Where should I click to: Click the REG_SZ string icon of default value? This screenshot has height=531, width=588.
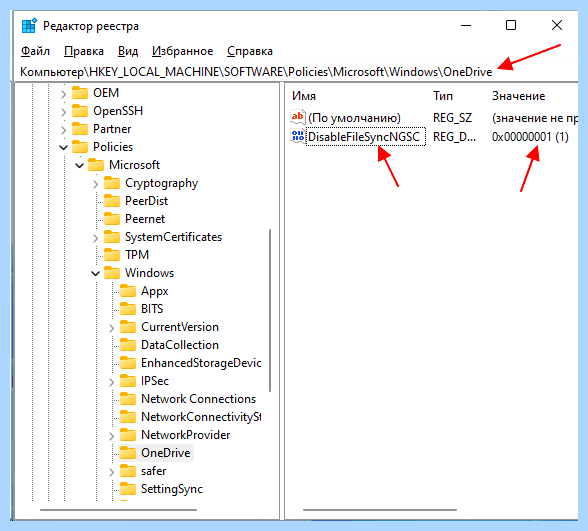click(x=298, y=117)
